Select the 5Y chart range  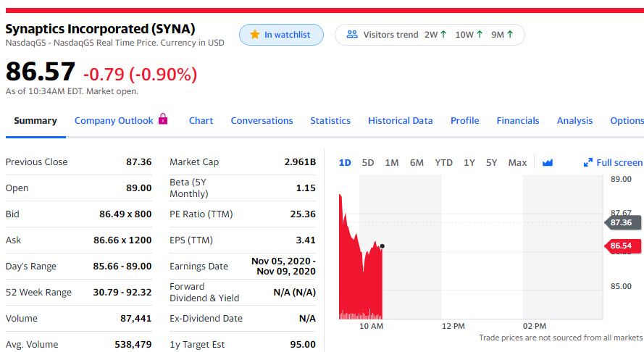point(492,163)
